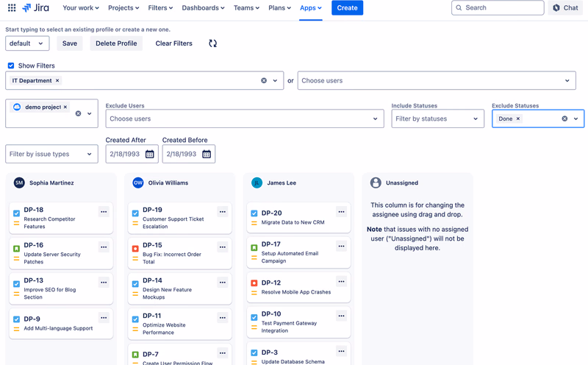Click Sophia Martinez avatar
Viewport: 588px width, 365px height.
tap(19, 183)
